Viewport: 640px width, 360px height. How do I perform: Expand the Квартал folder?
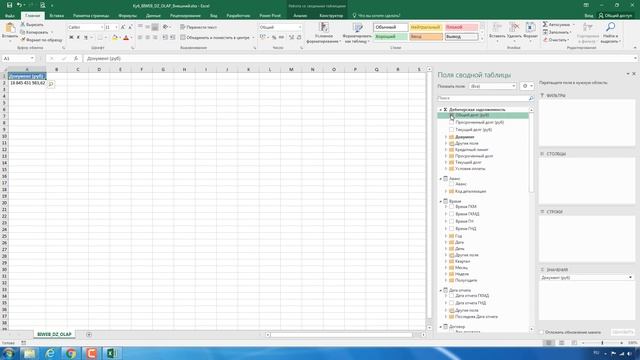(446, 261)
